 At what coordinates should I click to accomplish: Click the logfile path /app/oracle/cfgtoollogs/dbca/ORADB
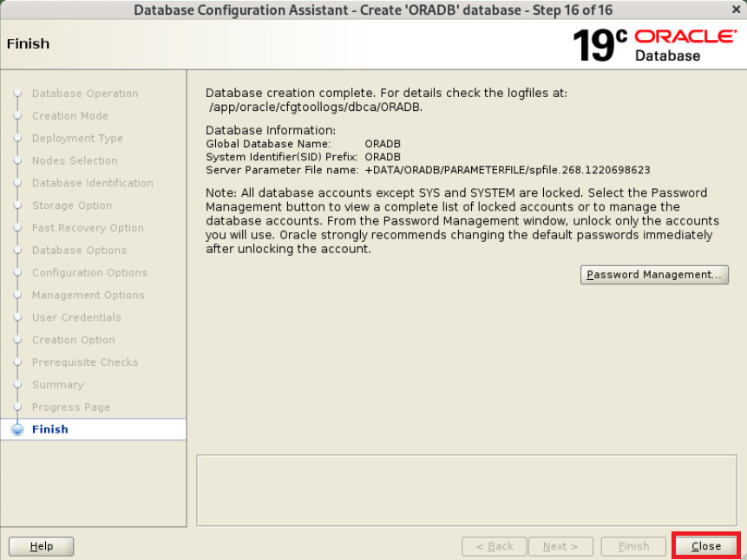(316, 107)
